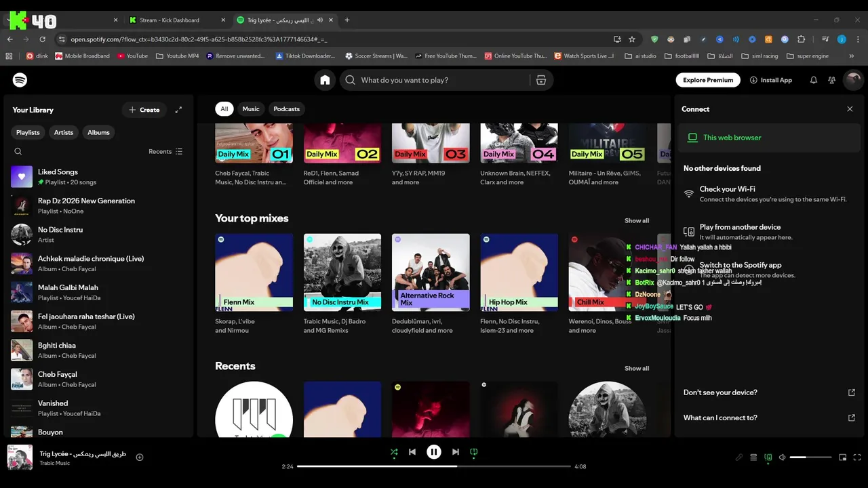Go to Spotify home via house icon
868x488 pixels.
point(325,80)
